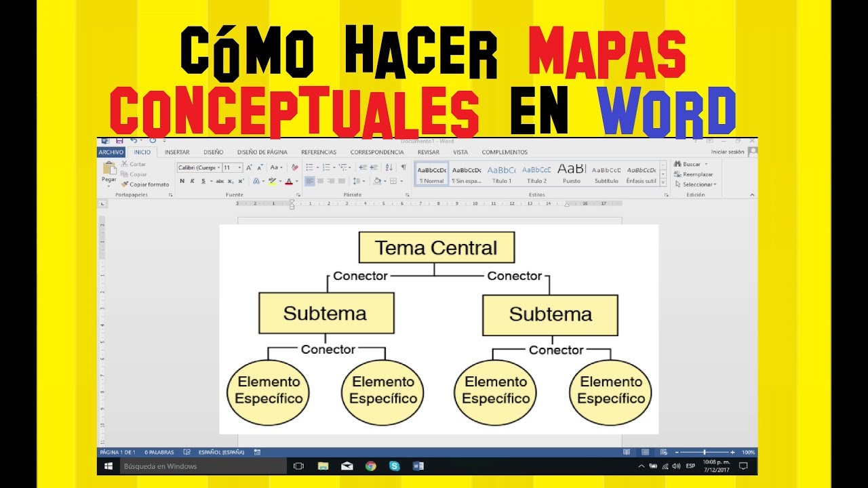This screenshot has width=868, height=488.
Task: Apply the Sin espaciado style
Action: pos(467,174)
